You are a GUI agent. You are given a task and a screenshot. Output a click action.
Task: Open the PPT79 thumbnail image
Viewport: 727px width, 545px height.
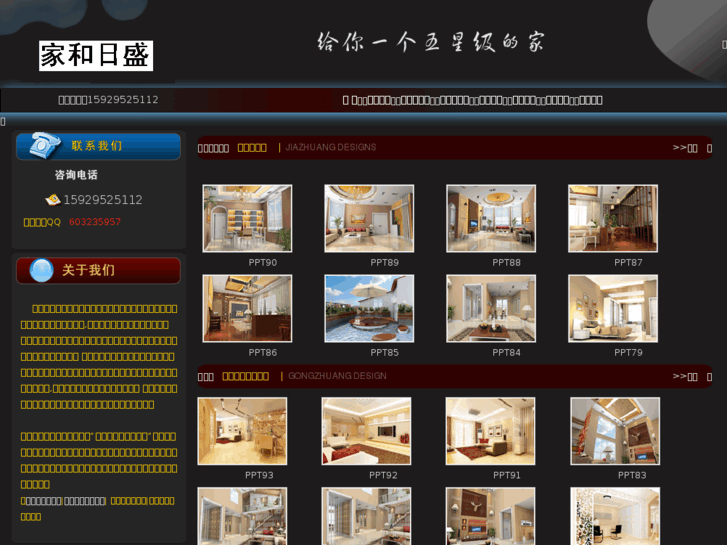click(x=613, y=308)
